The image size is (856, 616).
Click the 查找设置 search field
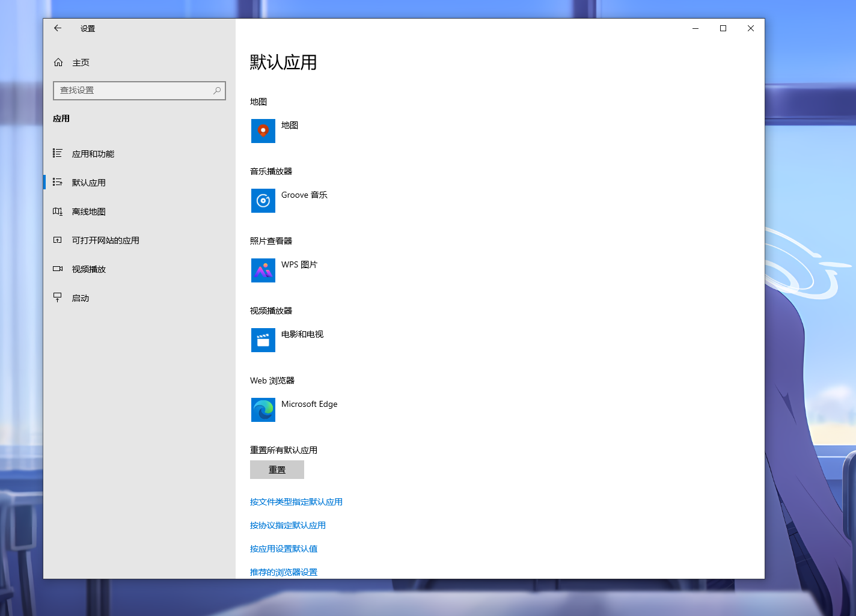[x=139, y=91]
